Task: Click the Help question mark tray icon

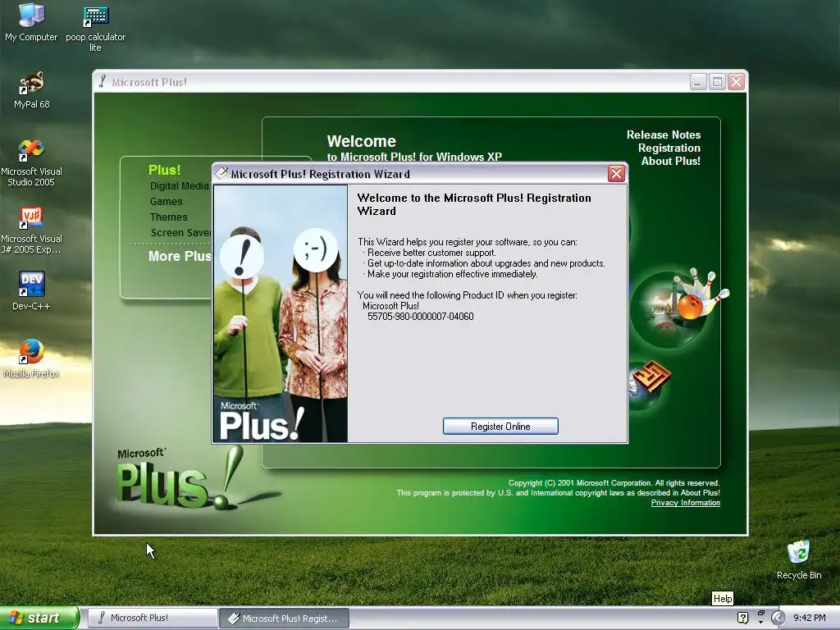Action: tap(742, 618)
